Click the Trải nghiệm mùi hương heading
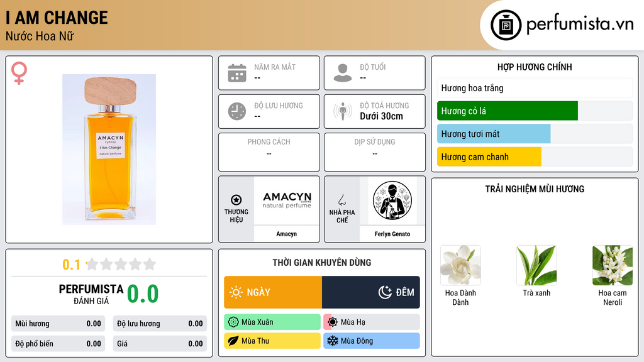This screenshot has width=644, height=362. tap(535, 189)
